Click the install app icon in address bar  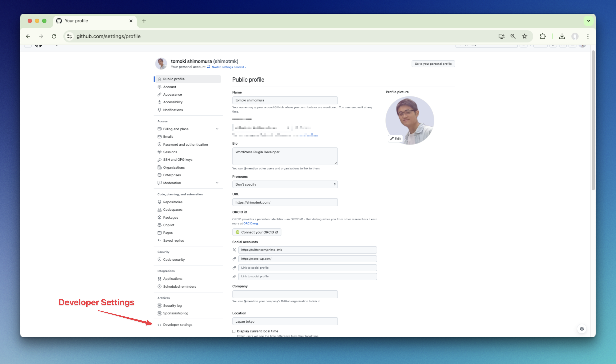click(x=501, y=36)
